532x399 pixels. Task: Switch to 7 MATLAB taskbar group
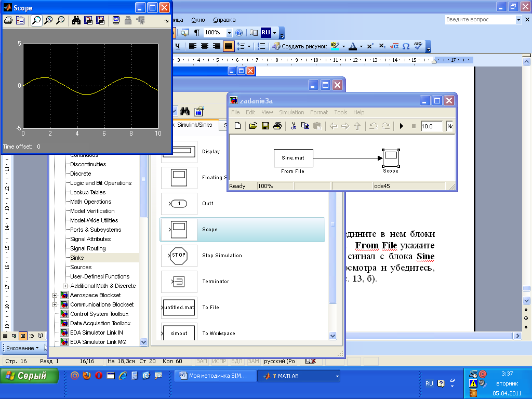tap(299, 376)
